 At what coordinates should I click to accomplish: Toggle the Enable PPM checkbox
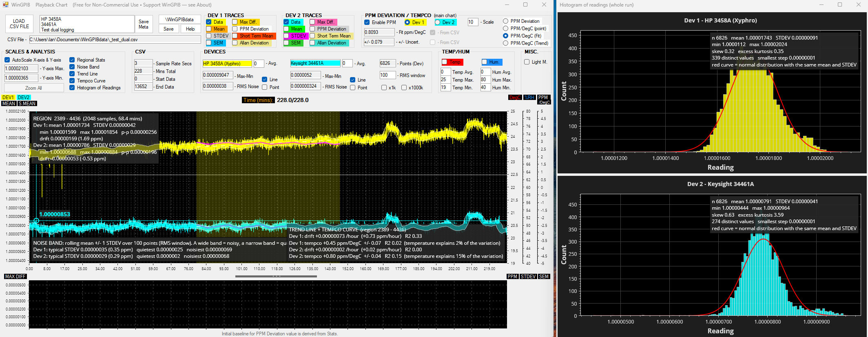367,22
